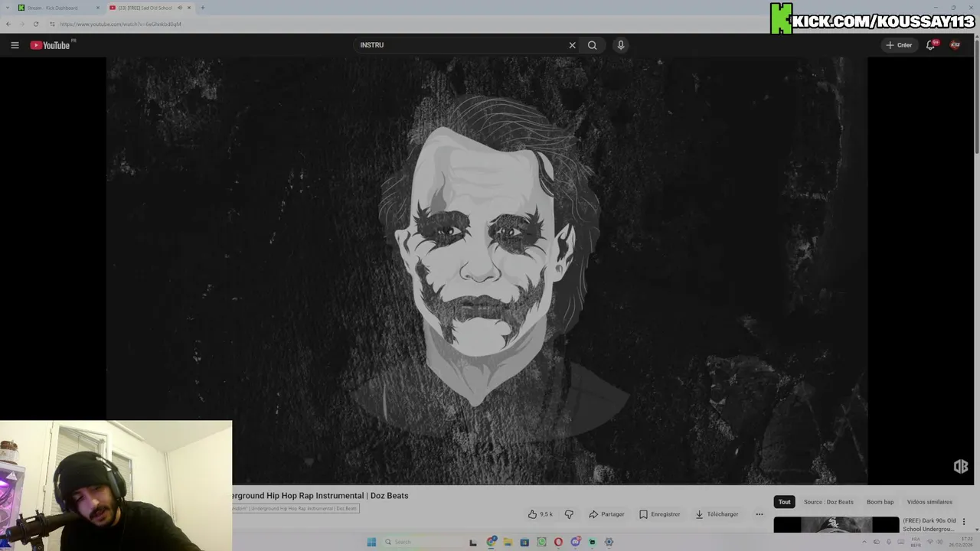Close the YouTube Sad Old School tab

(189, 8)
